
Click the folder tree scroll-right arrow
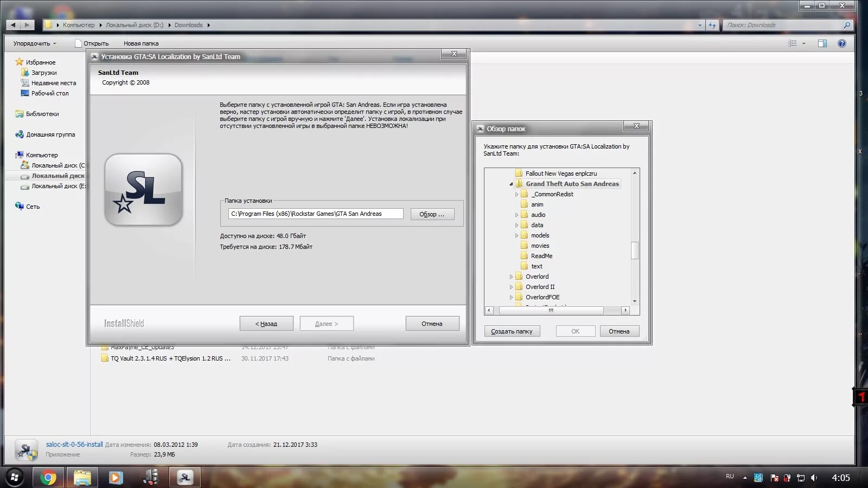[626, 310]
